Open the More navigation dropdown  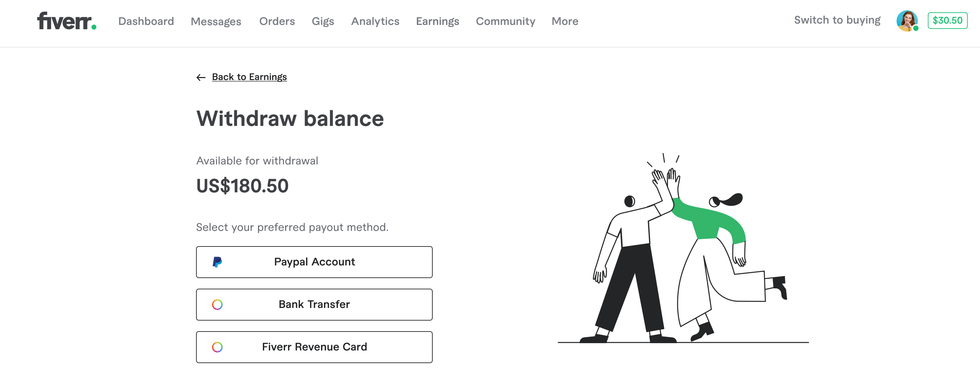pyautogui.click(x=565, y=21)
